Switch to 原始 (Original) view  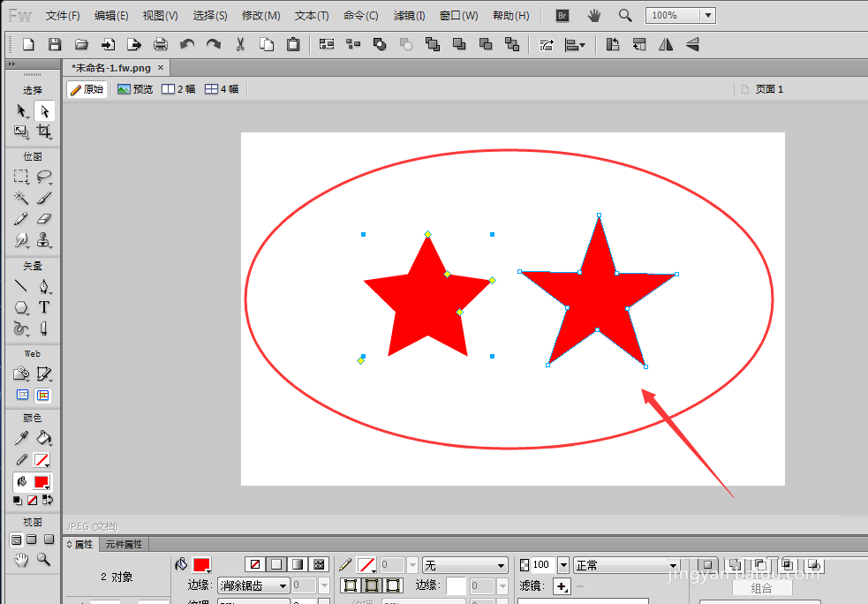pyautogui.click(x=87, y=89)
